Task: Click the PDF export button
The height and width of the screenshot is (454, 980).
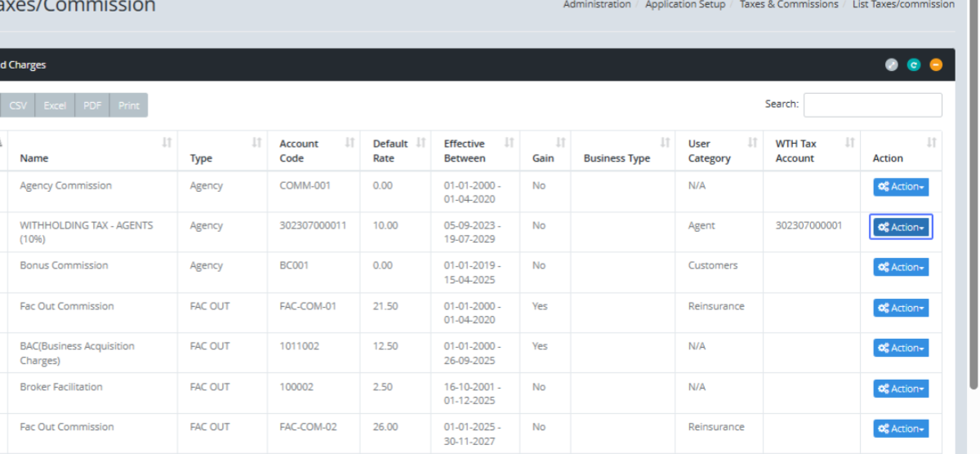Action: tap(92, 105)
